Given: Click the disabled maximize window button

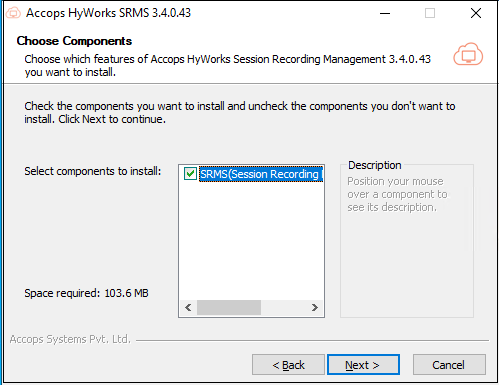Looking at the screenshot, I should pyautogui.click(x=430, y=13).
